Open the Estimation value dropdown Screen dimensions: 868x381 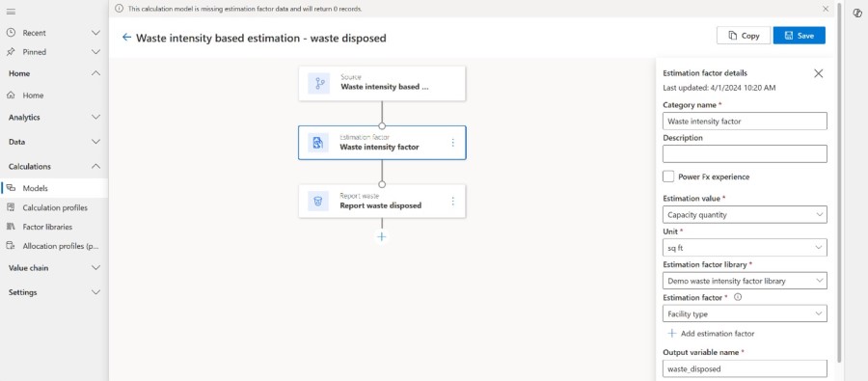pos(745,215)
